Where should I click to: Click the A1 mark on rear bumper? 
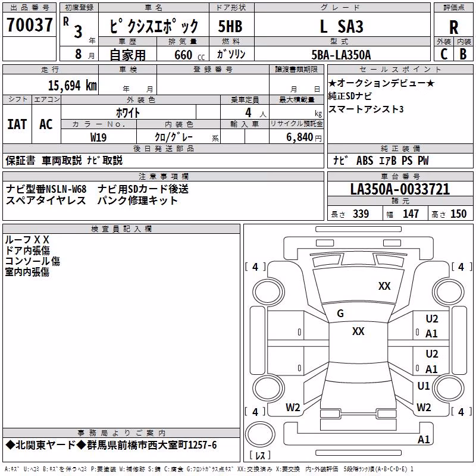[x=424, y=439]
